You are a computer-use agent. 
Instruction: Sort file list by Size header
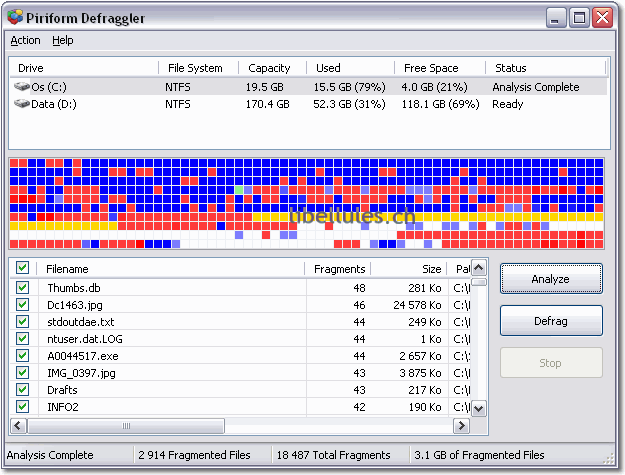click(x=409, y=269)
